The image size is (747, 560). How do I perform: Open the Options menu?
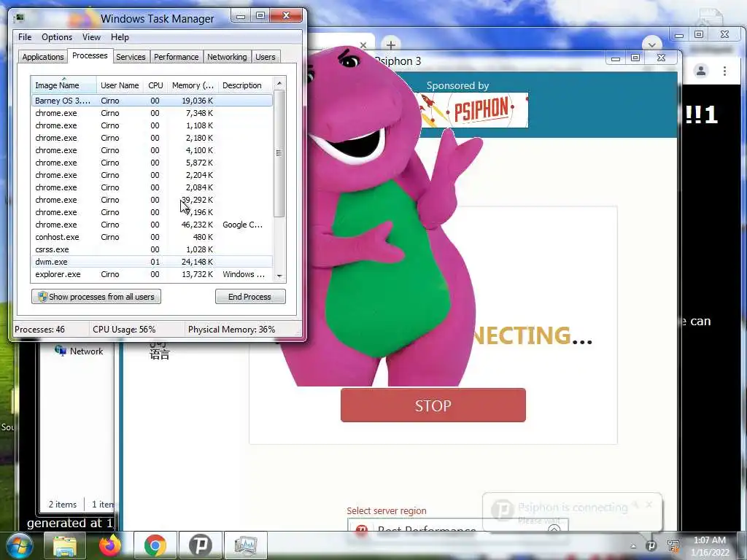tap(57, 37)
